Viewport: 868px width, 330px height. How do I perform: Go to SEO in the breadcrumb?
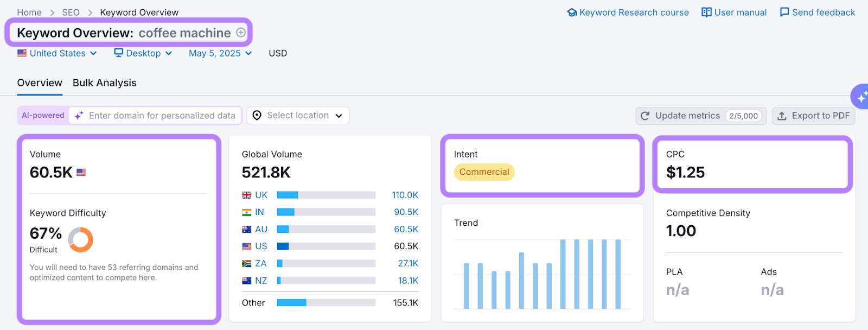coord(71,12)
